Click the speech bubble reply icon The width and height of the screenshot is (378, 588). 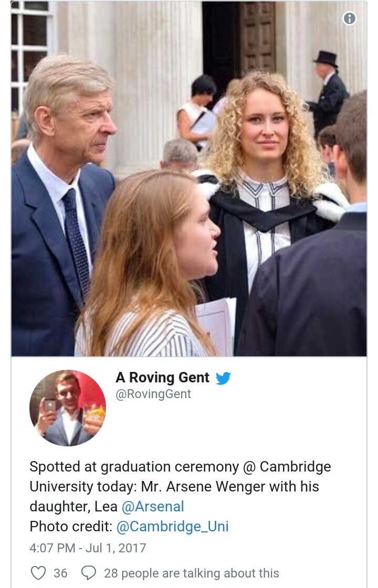tap(89, 573)
